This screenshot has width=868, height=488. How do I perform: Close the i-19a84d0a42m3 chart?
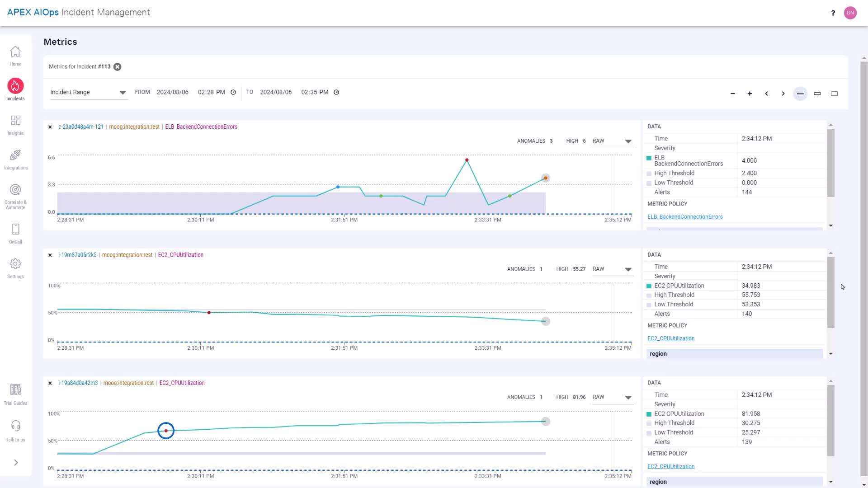point(50,383)
